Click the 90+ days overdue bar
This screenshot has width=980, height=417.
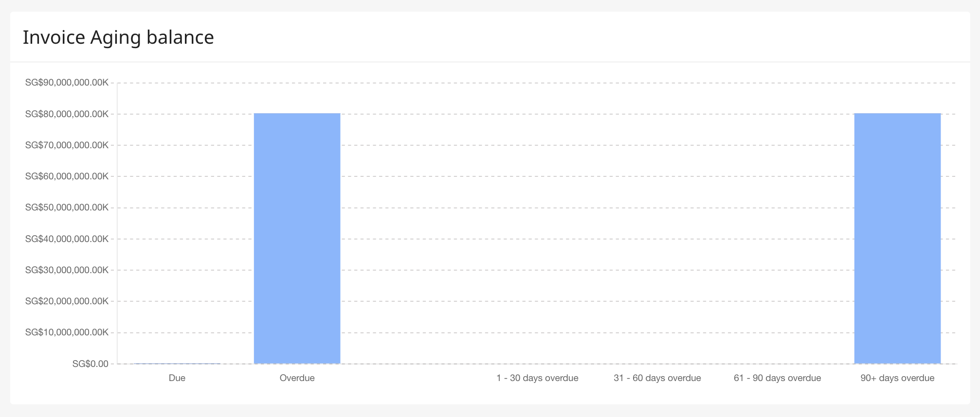click(x=897, y=238)
